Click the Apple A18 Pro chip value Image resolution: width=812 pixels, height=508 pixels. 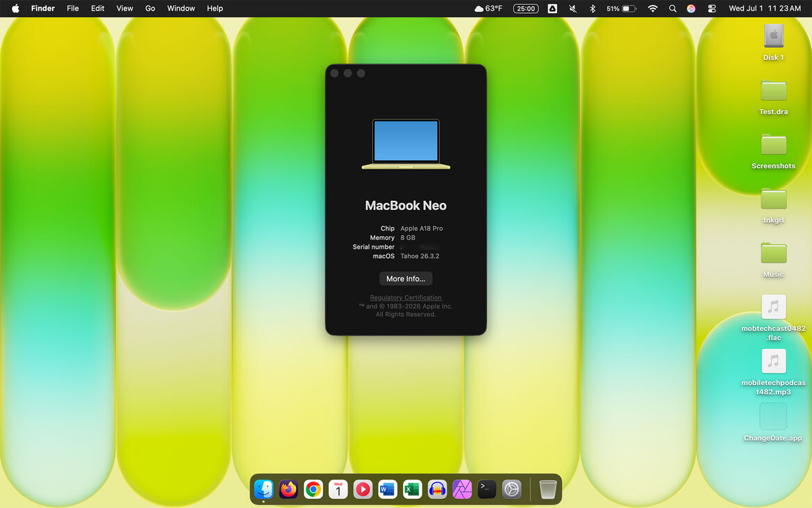click(x=422, y=229)
